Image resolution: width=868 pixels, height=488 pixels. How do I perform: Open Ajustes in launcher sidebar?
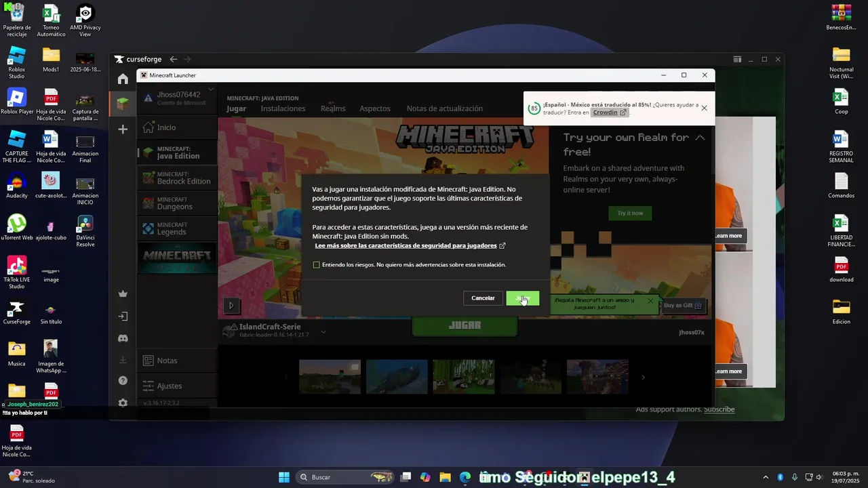pos(177,386)
